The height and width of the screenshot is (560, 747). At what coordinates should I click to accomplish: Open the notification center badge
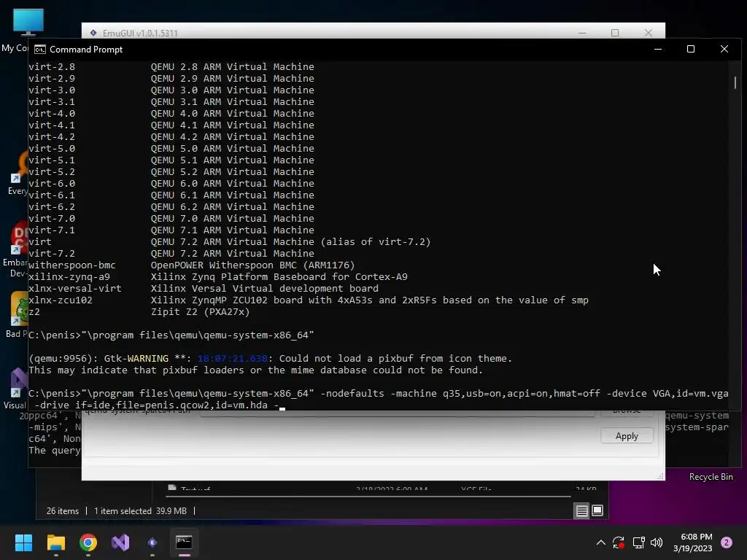pos(727,542)
